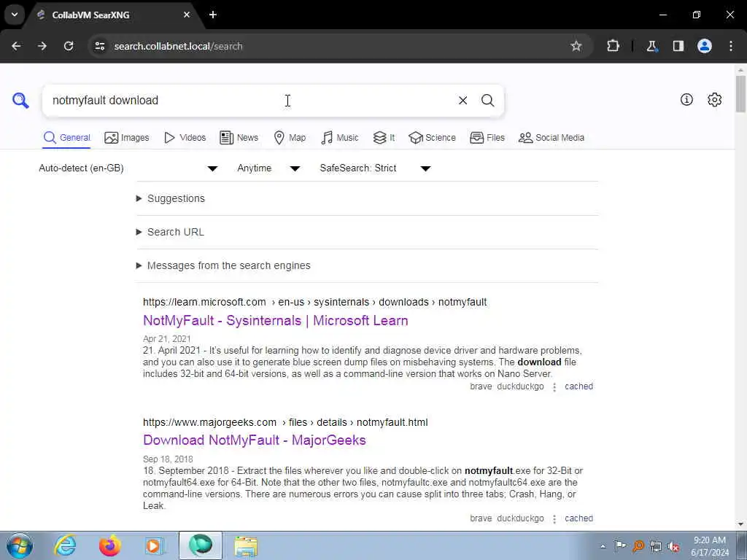
Task: Click the learn.microsoft.com result URL
Action: [315, 302]
